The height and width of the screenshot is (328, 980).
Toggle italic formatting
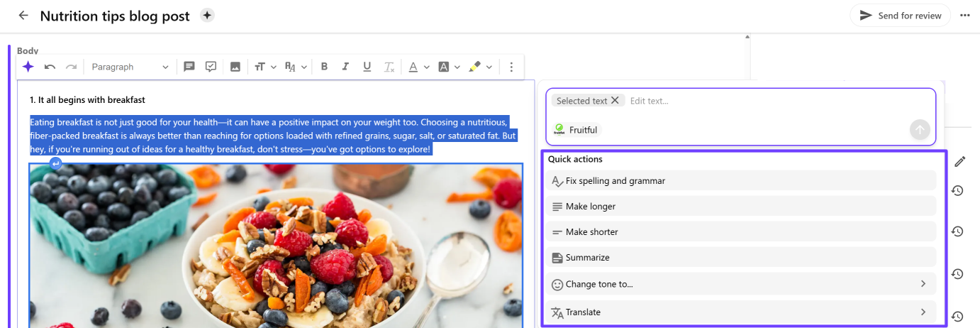coord(345,67)
